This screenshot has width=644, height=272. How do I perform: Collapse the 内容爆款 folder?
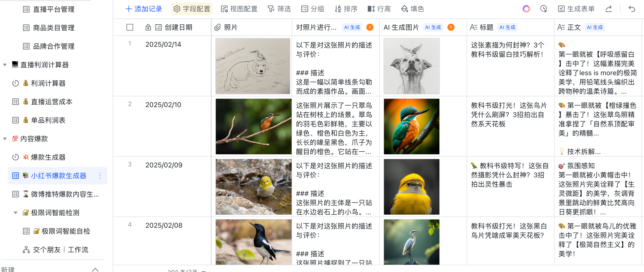coord(5,139)
